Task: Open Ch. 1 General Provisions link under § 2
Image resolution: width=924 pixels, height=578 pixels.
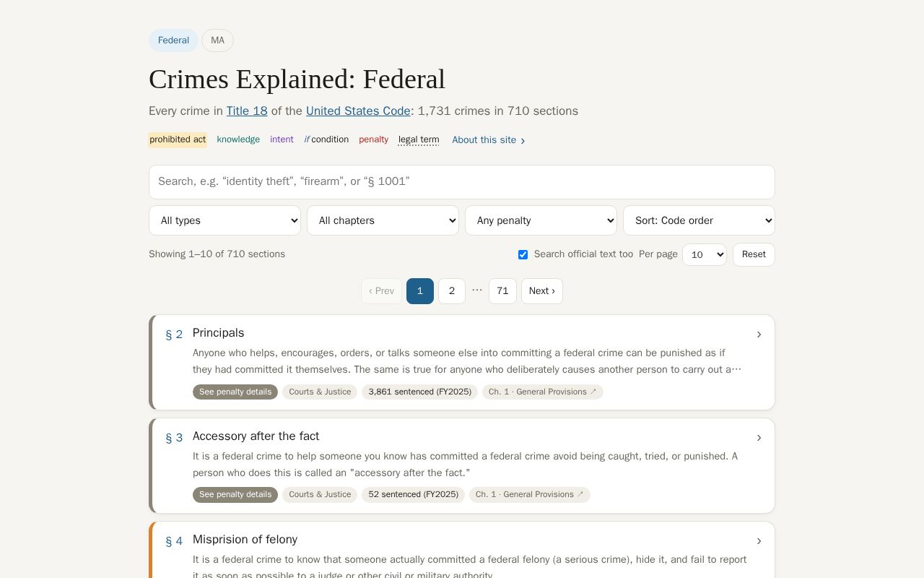Action: tap(543, 392)
